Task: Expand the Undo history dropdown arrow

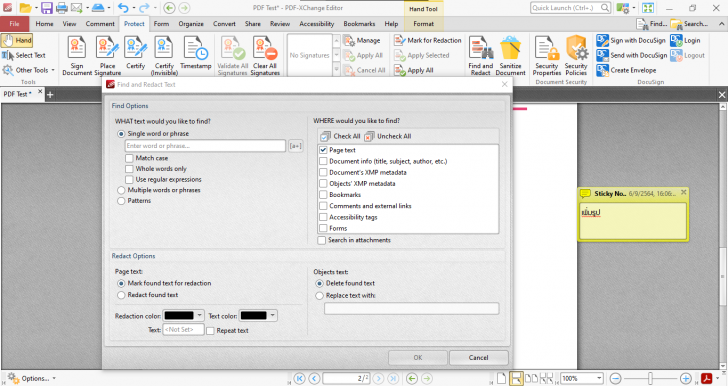Action: 133,8
